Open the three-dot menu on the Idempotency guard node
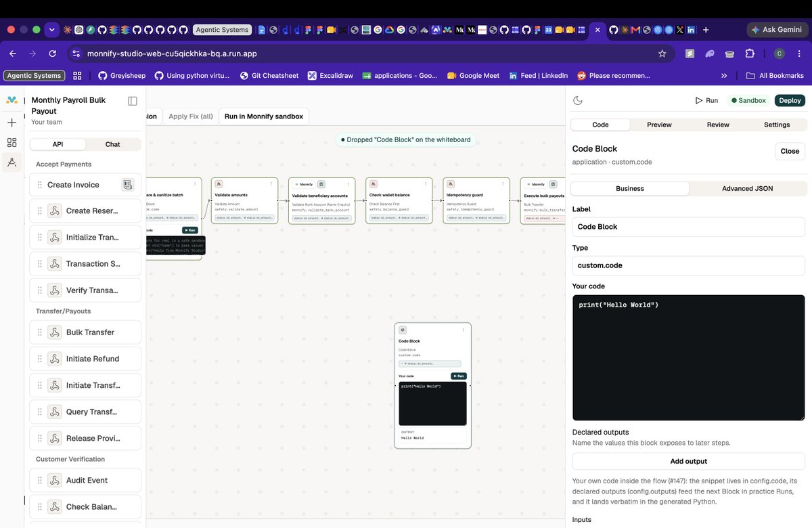Viewport: 812px width, 528px height. 502,183
